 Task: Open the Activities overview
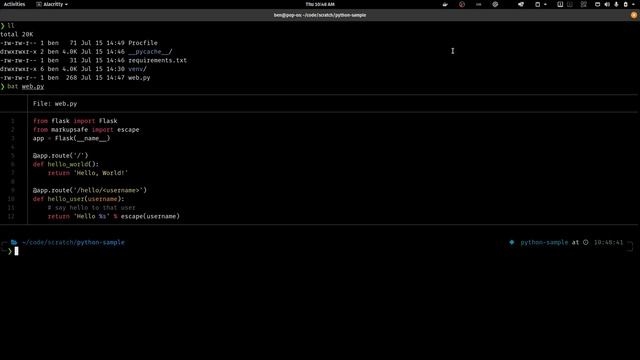click(14, 4)
